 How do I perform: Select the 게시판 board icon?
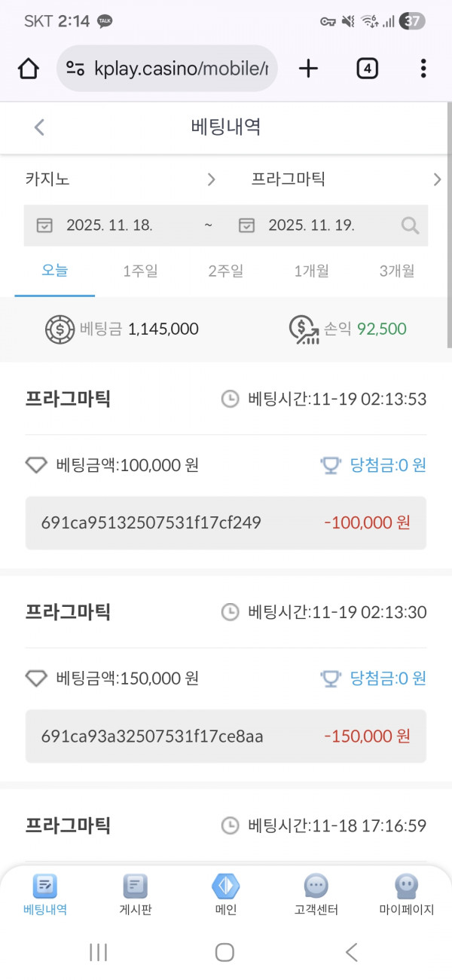(135, 894)
